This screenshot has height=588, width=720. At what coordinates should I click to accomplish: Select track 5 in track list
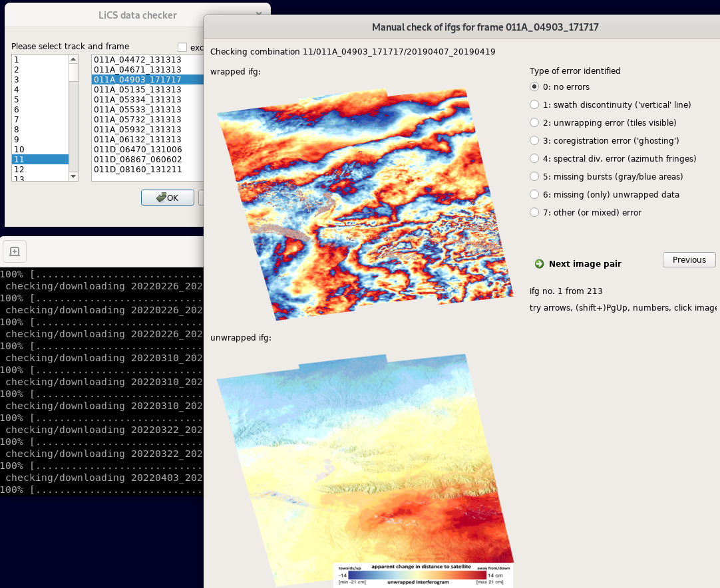pyautogui.click(x=40, y=100)
